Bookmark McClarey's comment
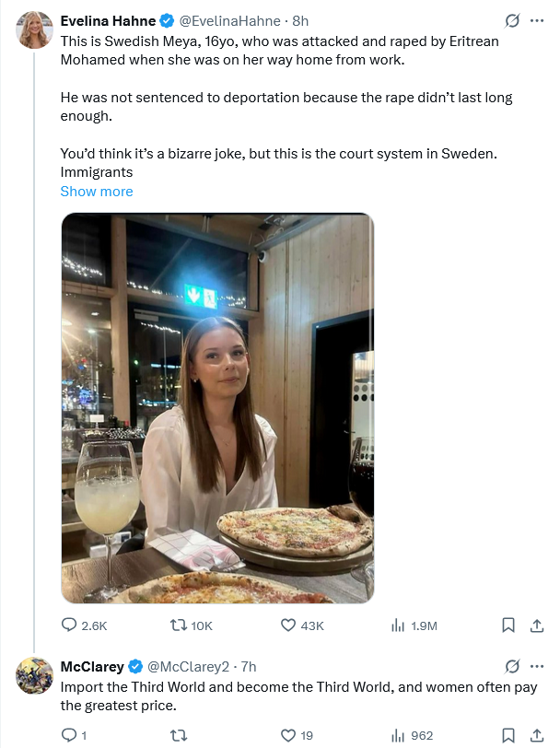 [507, 735]
